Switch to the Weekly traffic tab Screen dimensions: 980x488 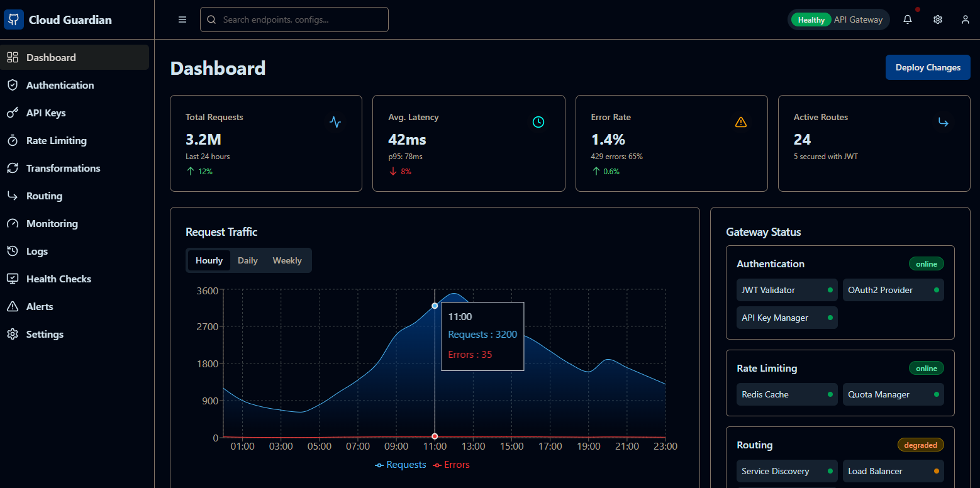[287, 260]
